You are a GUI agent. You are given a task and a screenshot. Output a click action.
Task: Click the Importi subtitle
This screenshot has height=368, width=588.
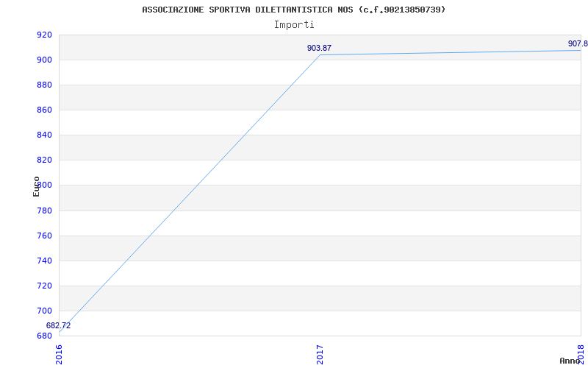(294, 25)
